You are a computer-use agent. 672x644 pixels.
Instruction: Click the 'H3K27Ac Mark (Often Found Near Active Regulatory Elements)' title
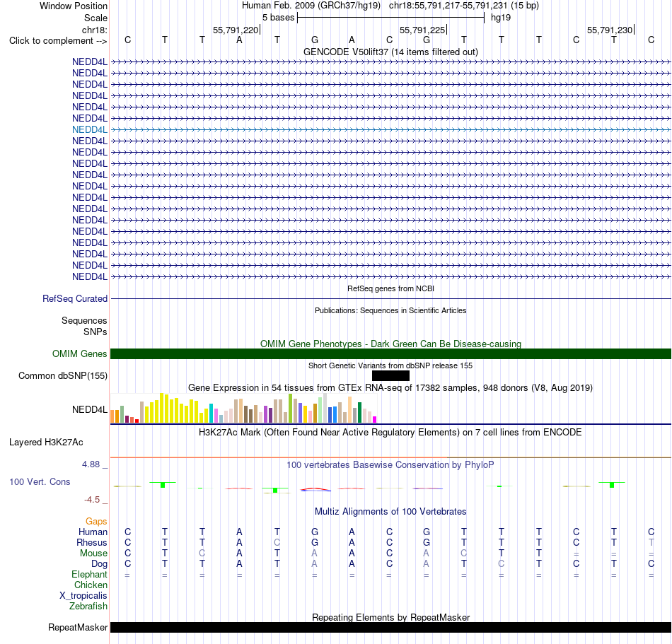pos(390,433)
